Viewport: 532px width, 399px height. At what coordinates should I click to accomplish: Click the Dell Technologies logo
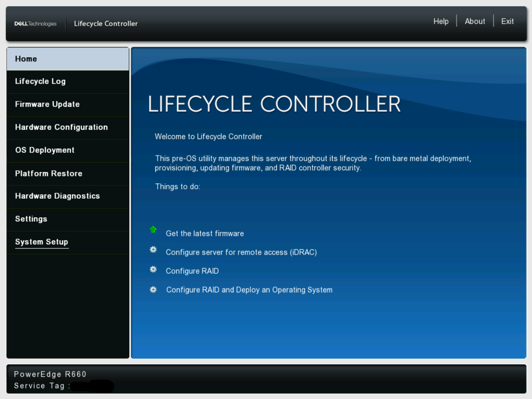[35, 24]
